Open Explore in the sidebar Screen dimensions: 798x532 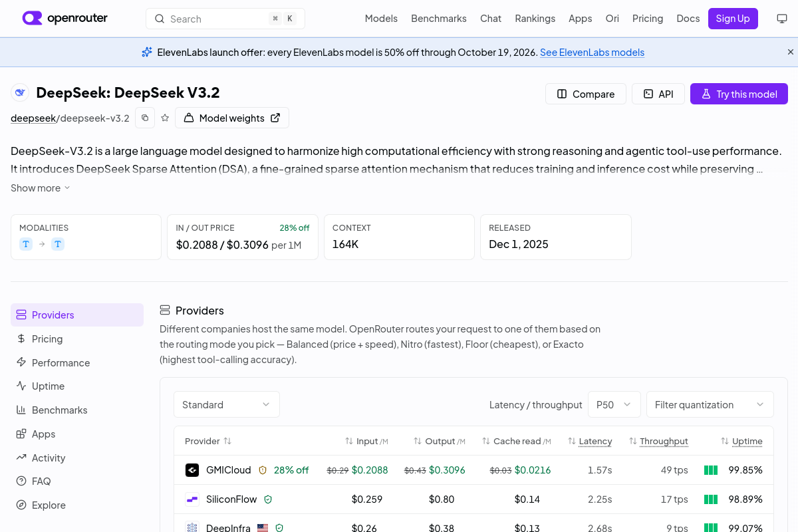click(x=77, y=505)
